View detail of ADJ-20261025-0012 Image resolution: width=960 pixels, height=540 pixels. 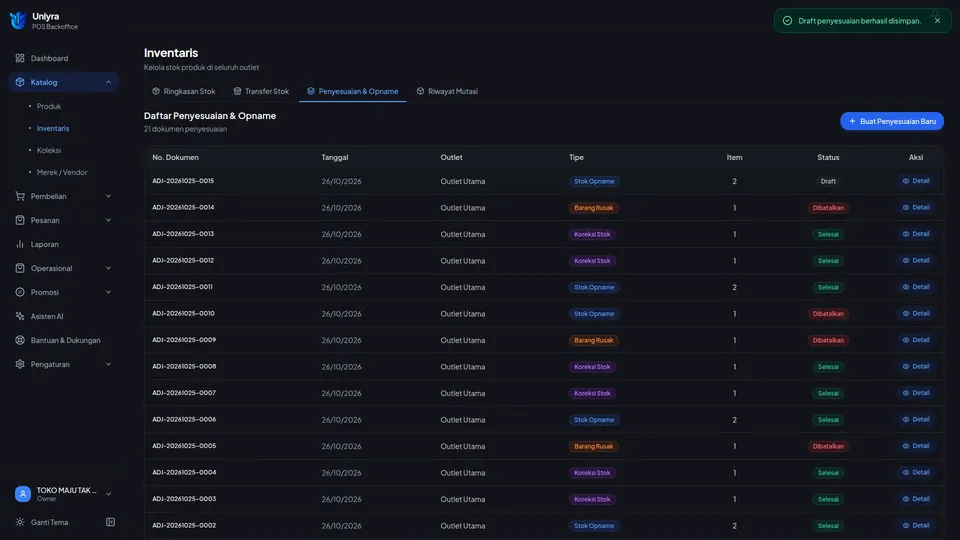click(916, 260)
